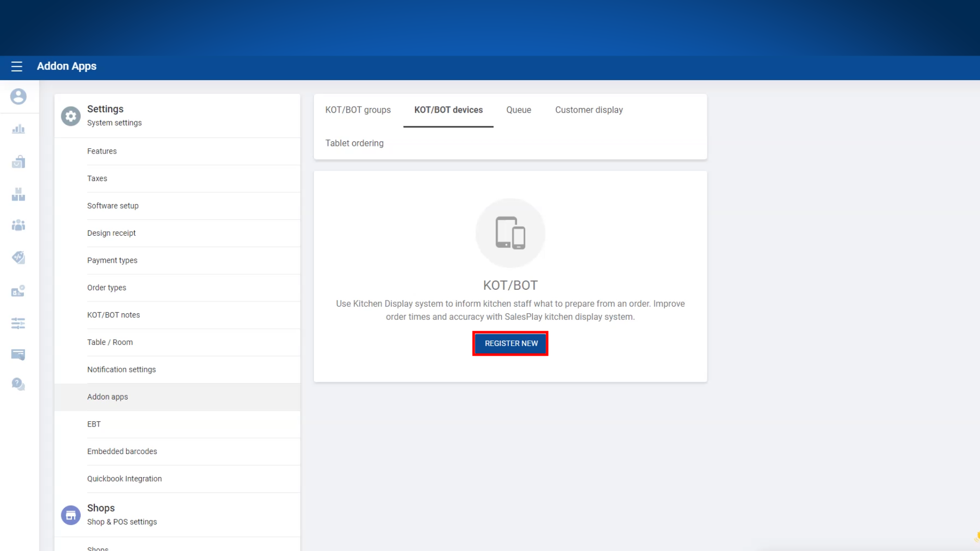Click the user profile avatar icon
Viewport: 980px width, 551px height.
18,96
